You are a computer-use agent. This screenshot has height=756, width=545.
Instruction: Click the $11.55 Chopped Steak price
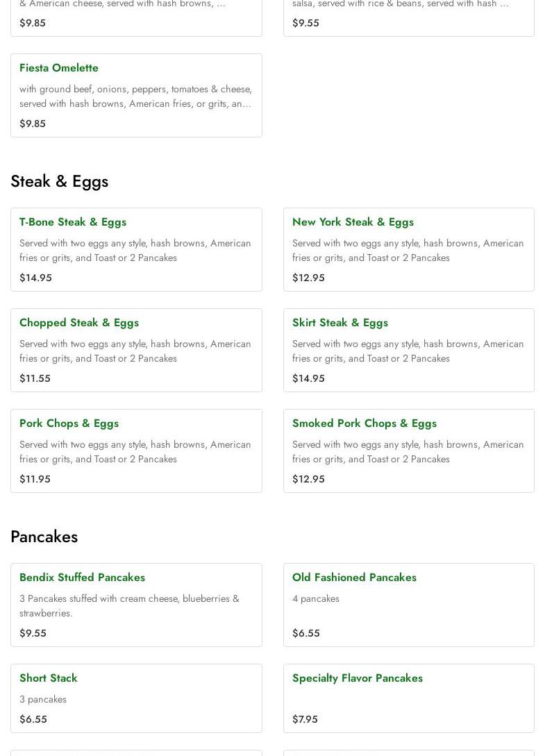coord(35,378)
